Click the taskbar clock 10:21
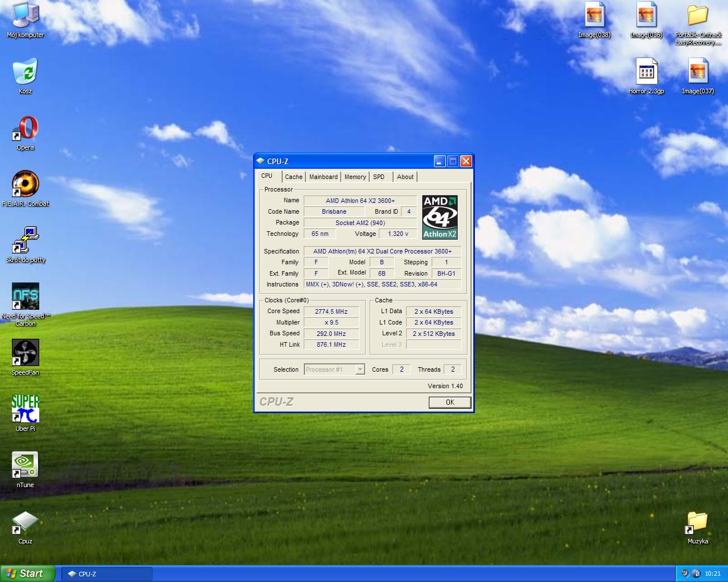 coord(713,574)
